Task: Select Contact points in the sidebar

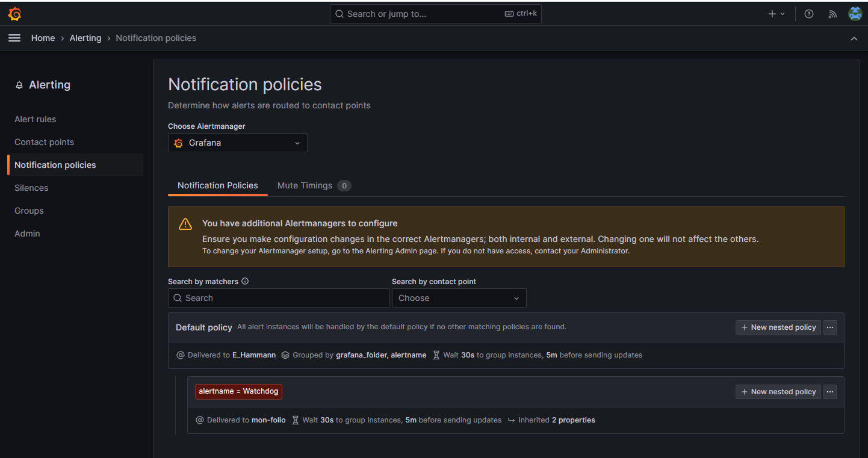Action: 44,142
